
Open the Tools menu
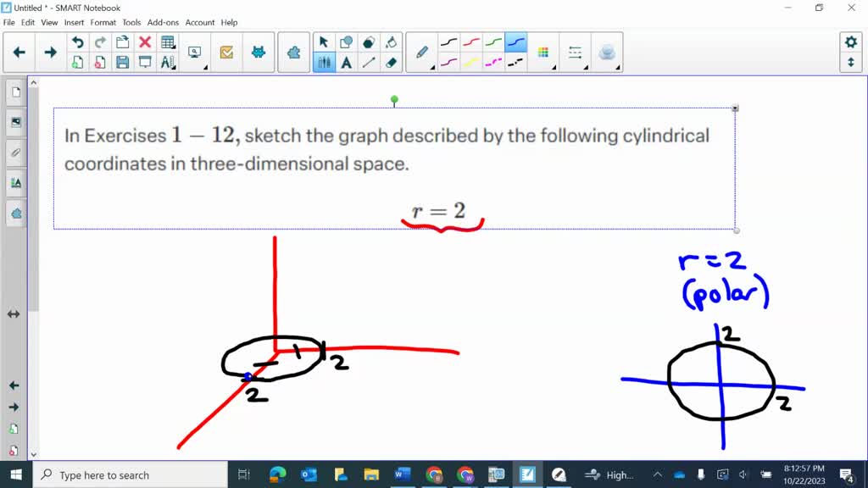131,23
